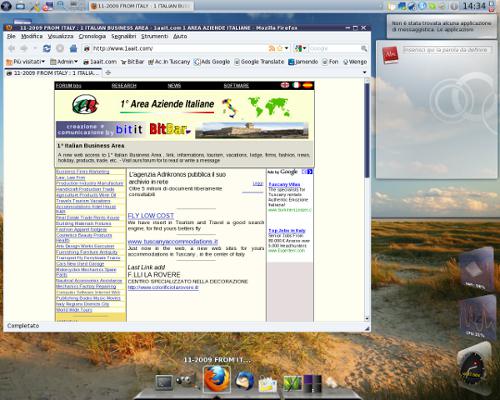Switch site language with the UK flag
Image resolution: width=500 pixels, height=400 pixels.
pos(285,85)
